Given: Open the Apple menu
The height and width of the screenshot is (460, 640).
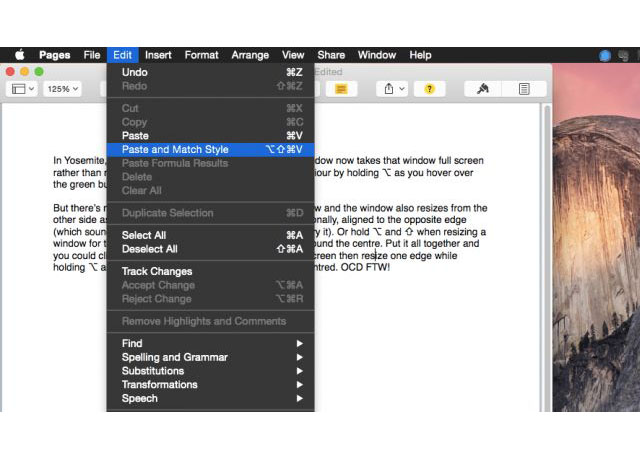Looking at the screenshot, I should (20, 55).
